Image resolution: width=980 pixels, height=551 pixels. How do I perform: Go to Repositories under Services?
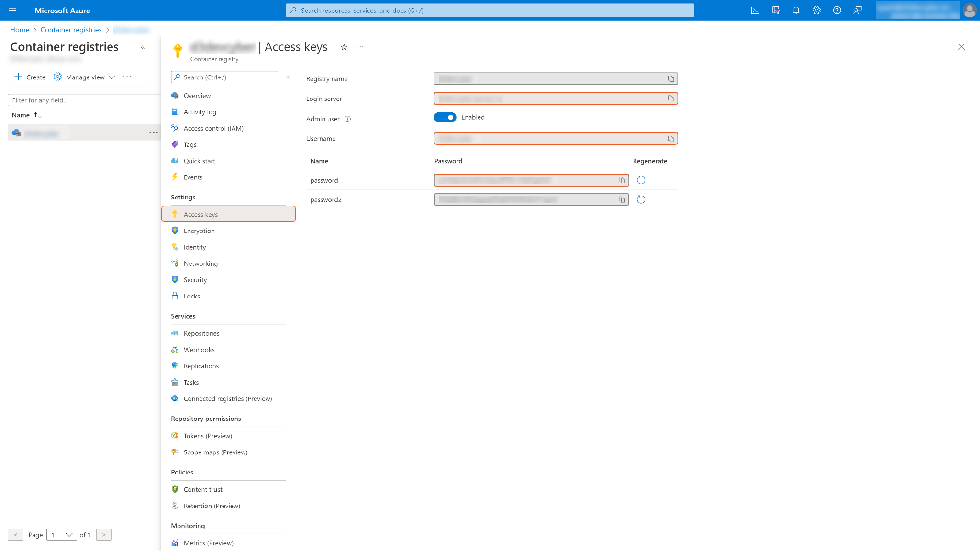click(x=201, y=333)
